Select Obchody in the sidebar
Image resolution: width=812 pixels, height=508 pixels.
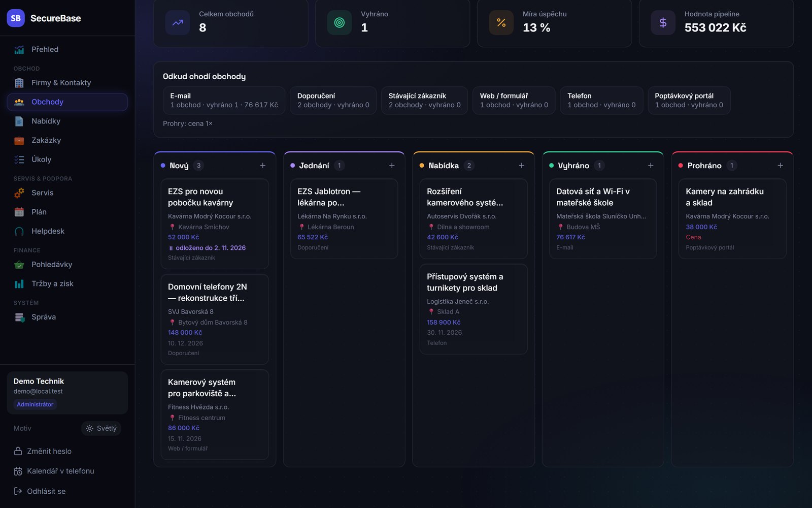point(67,102)
